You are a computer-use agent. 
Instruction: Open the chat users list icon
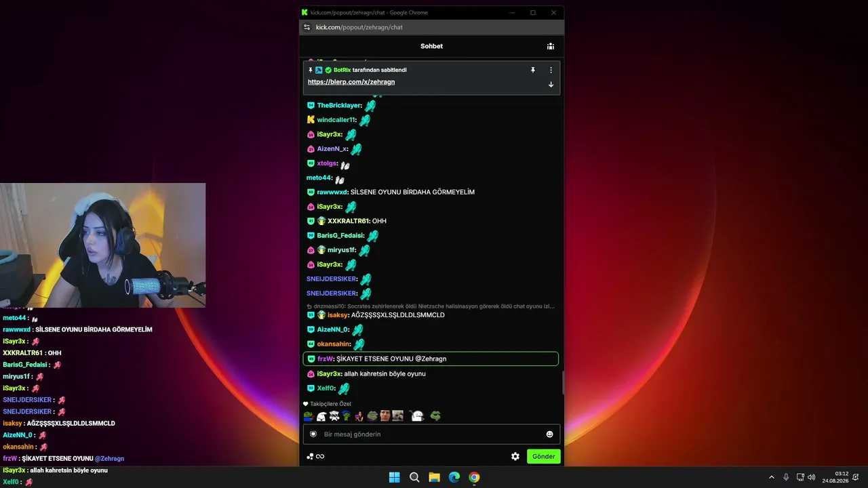tap(551, 46)
